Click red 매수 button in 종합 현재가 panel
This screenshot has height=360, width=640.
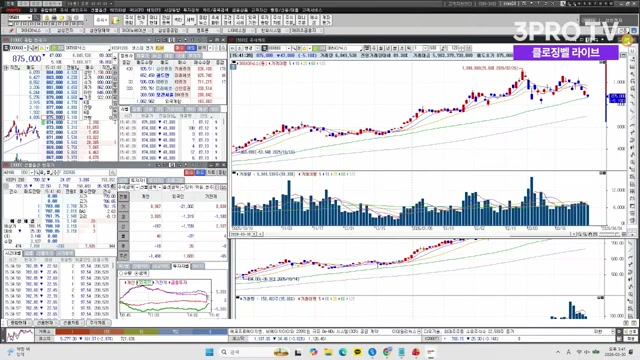[180, 48]
